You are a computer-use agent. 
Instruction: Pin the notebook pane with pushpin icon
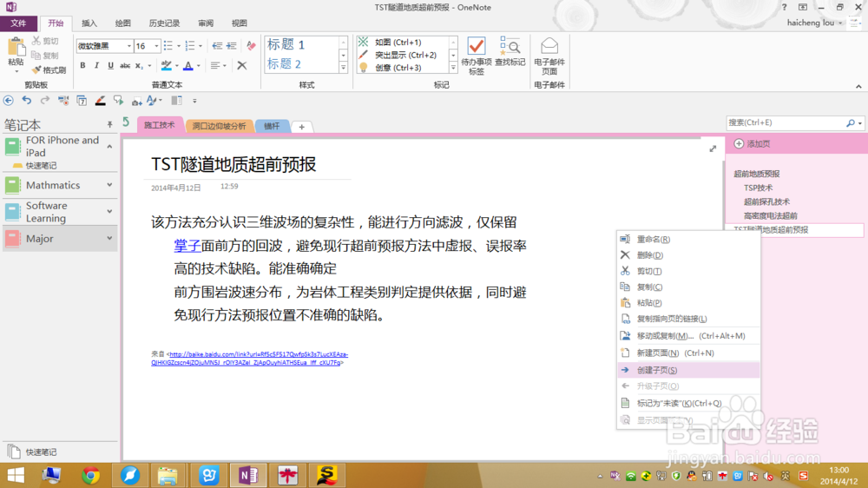coord(109,125)
